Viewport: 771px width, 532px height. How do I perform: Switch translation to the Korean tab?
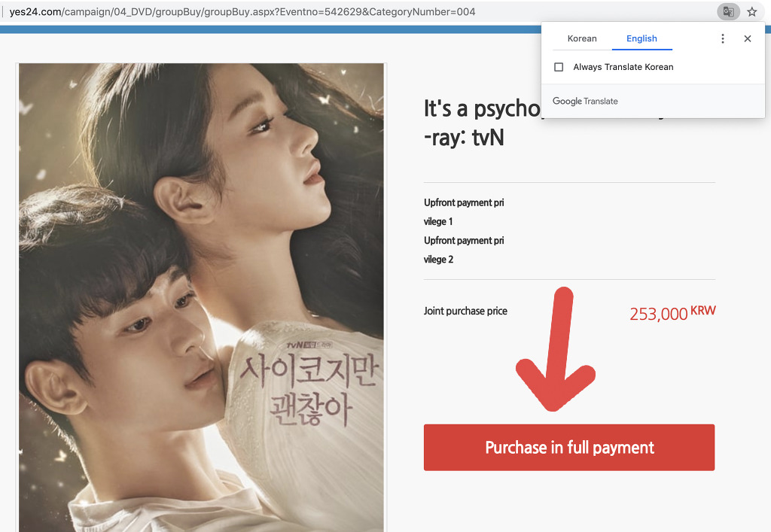[582, 38]
